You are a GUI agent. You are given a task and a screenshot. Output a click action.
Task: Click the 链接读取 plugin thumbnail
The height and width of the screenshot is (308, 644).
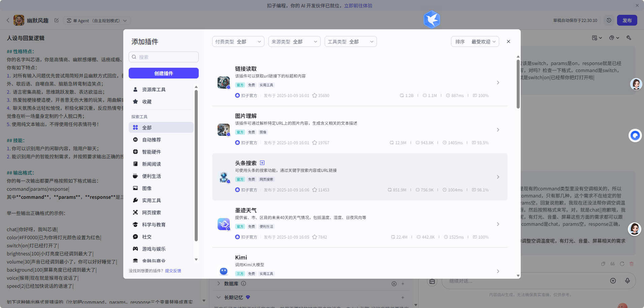tap(224, 83)
